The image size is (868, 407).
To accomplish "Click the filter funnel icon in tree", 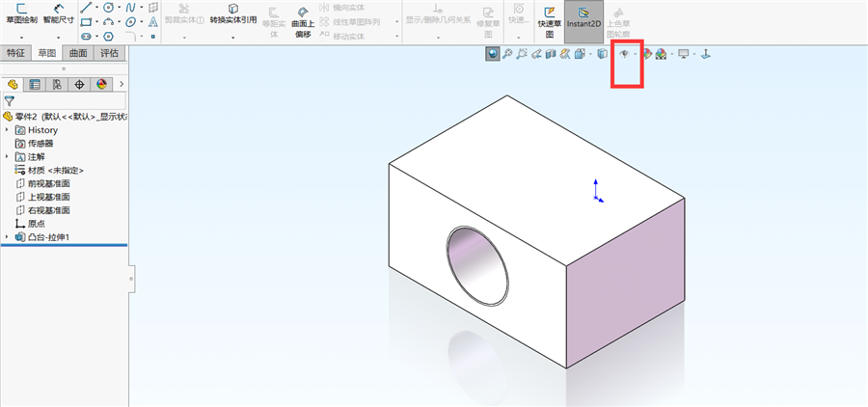I will 10,100.
